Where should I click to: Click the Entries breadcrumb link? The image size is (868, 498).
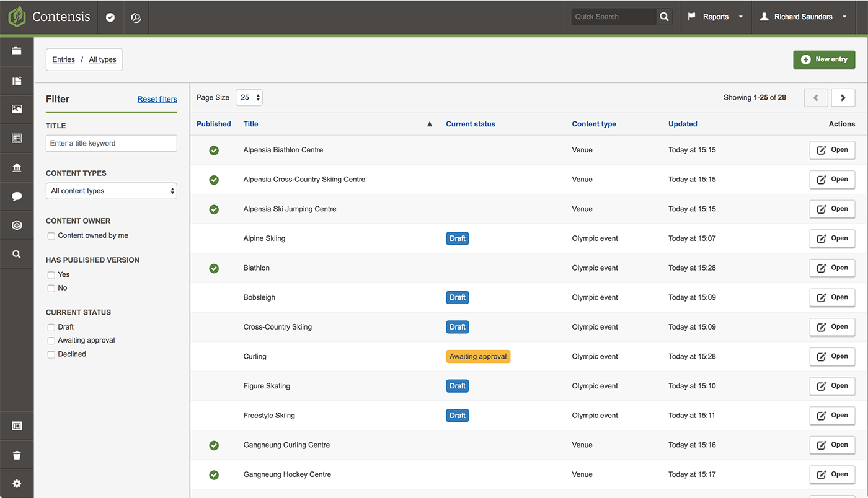pos(63,59)
